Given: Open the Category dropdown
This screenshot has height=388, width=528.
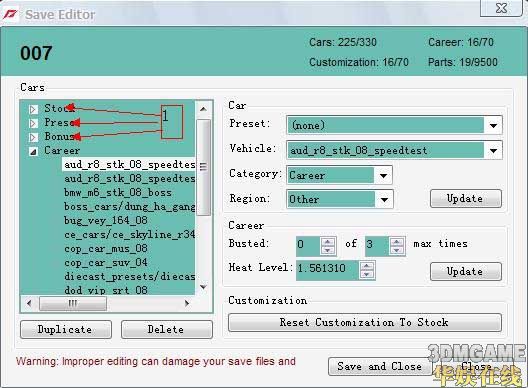Looking at the screenshot, I should (x=383, y=175).
